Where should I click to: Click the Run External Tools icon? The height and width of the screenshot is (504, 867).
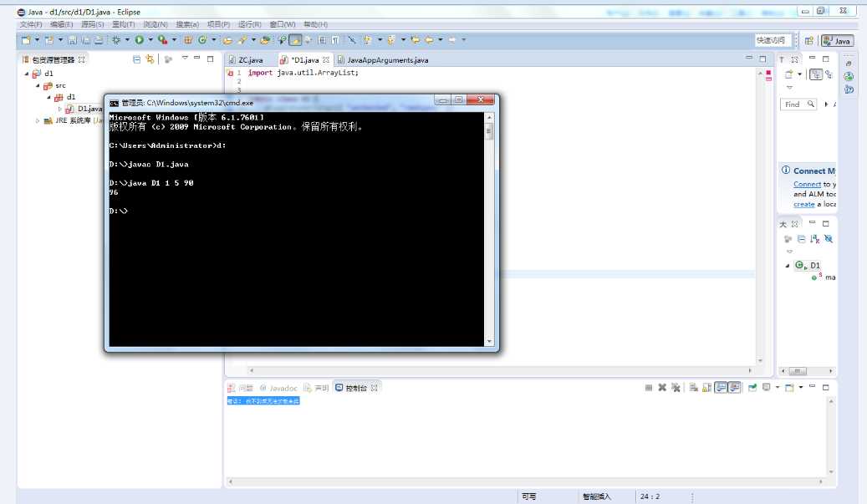pyautogui.click(x=162, y=40)
